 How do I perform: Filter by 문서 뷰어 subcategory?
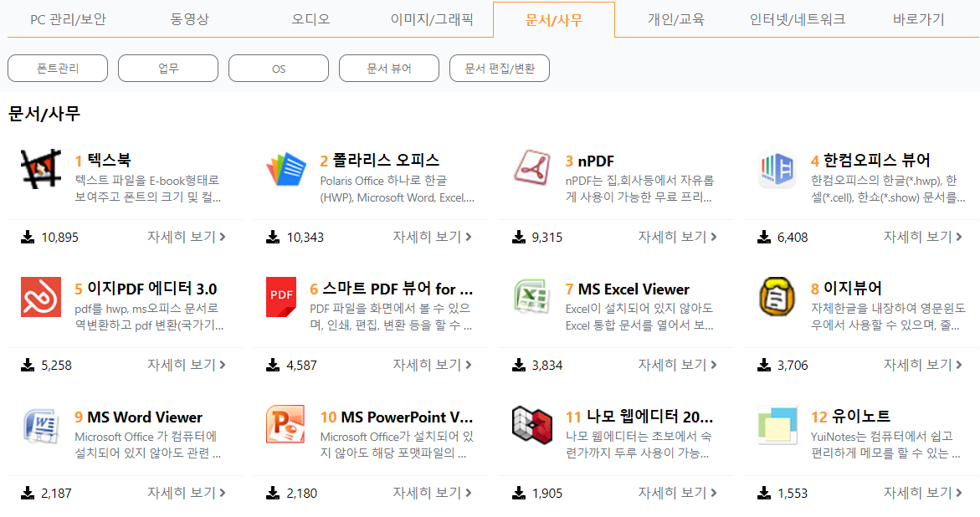coord(389,68)
